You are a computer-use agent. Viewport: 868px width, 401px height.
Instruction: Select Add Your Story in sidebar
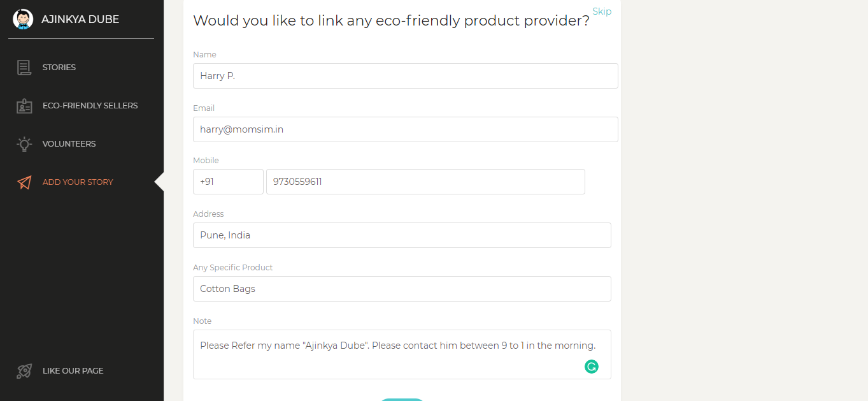coord(78,182)
